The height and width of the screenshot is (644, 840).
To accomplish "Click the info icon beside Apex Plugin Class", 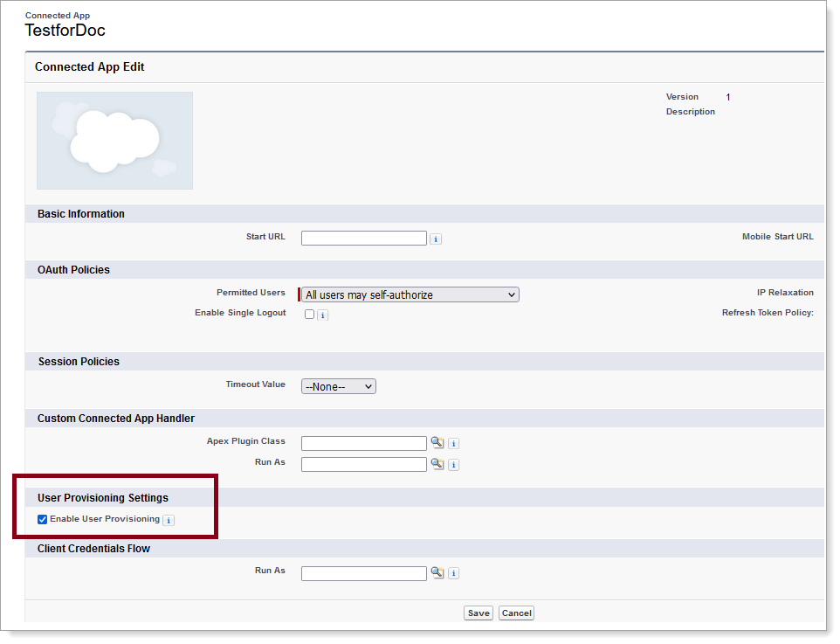I will [453, 443].
